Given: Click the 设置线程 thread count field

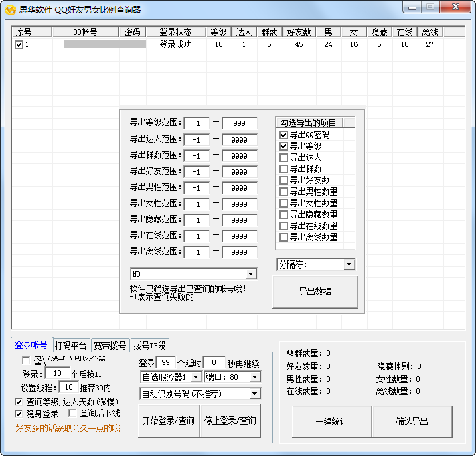Looking at the screenshot, I should pos(68,387).
